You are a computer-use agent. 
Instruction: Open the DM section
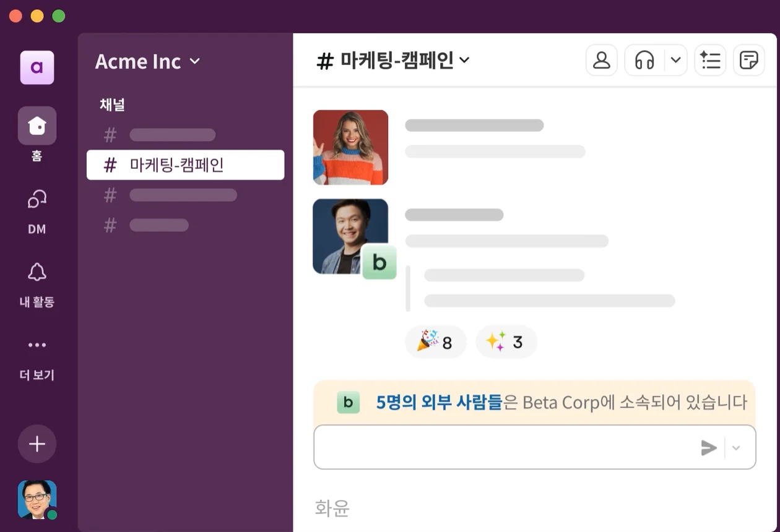point(37,200)
